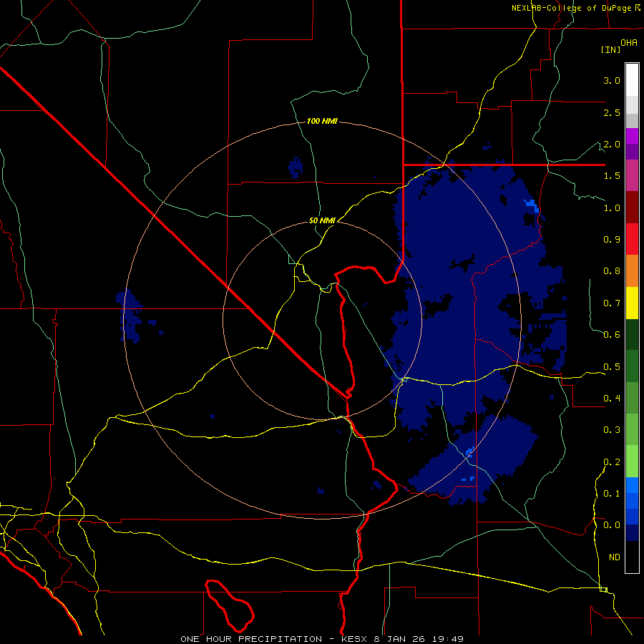
Task: Click the pink legend swatch near 1.5
Action: (x=632, y=175)
